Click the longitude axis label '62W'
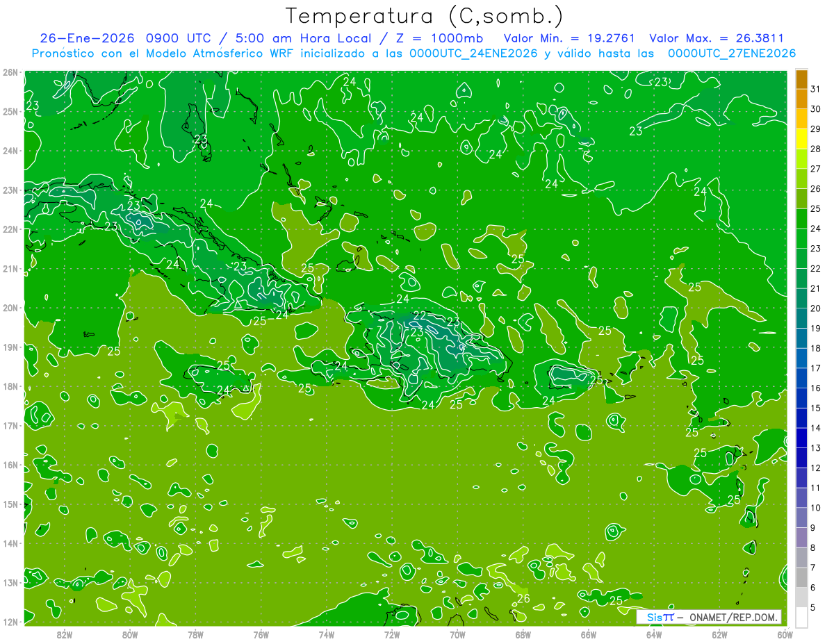The image size is (834, 644). pos(719,634)
